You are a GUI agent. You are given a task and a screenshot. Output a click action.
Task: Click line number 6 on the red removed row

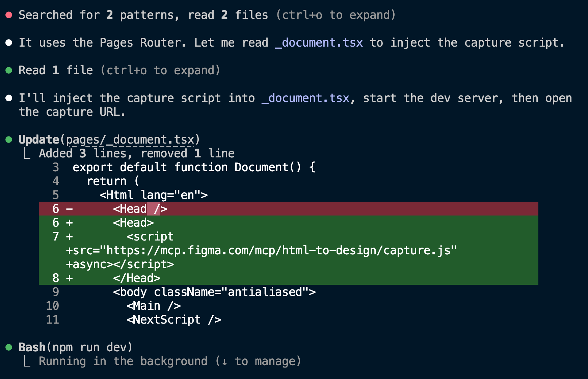click(56, 209)
